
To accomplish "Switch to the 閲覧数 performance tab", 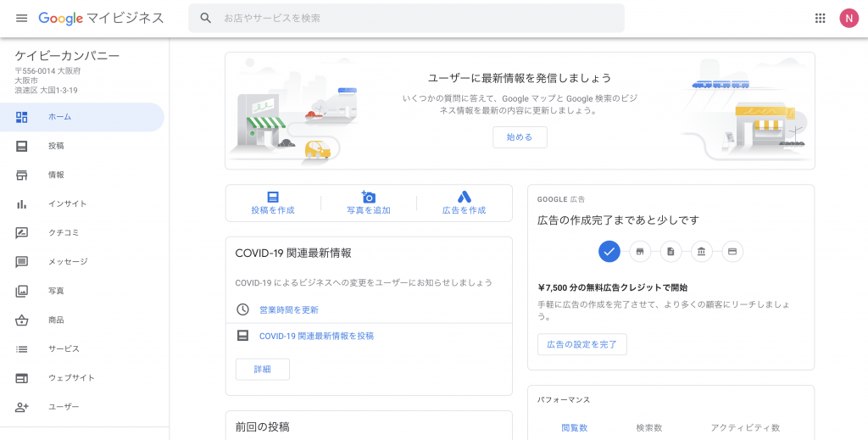I will 574,427.
